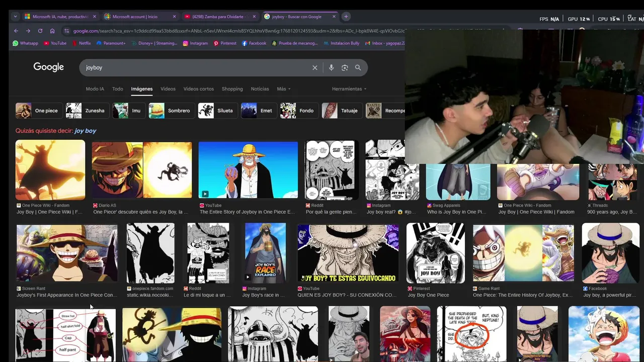Open Paramount+ bookmark
Viewport: 644px width, 362px height.
click(111, 43)
